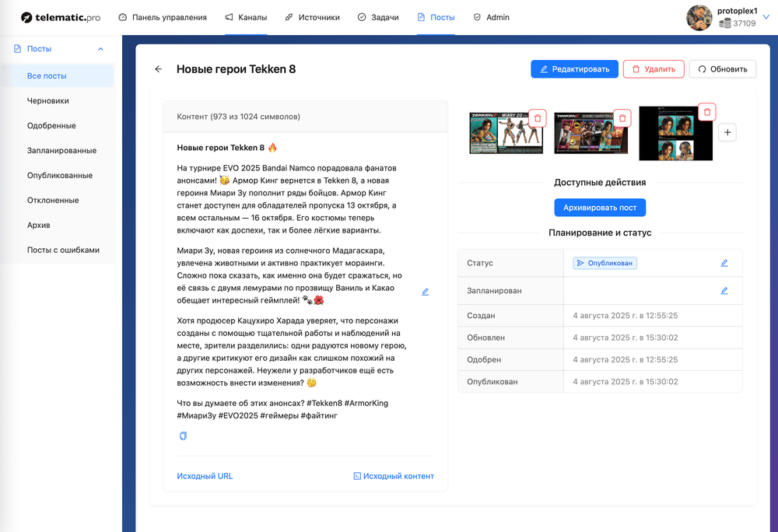The height and width of the screenshot is (532, 778).
Task: Add a new image with the plus button
Action: tap(727, 132)
